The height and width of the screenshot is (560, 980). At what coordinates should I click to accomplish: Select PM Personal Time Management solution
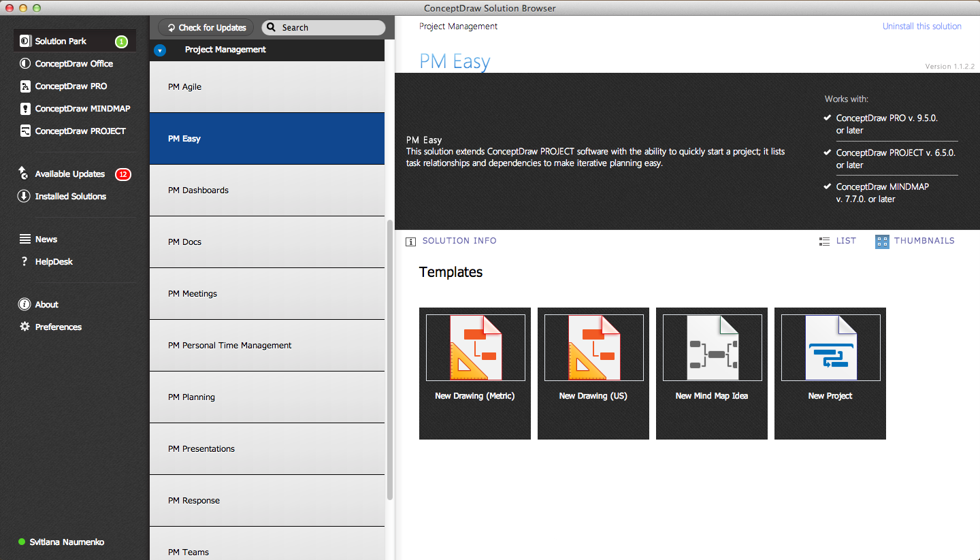(267, 346)
